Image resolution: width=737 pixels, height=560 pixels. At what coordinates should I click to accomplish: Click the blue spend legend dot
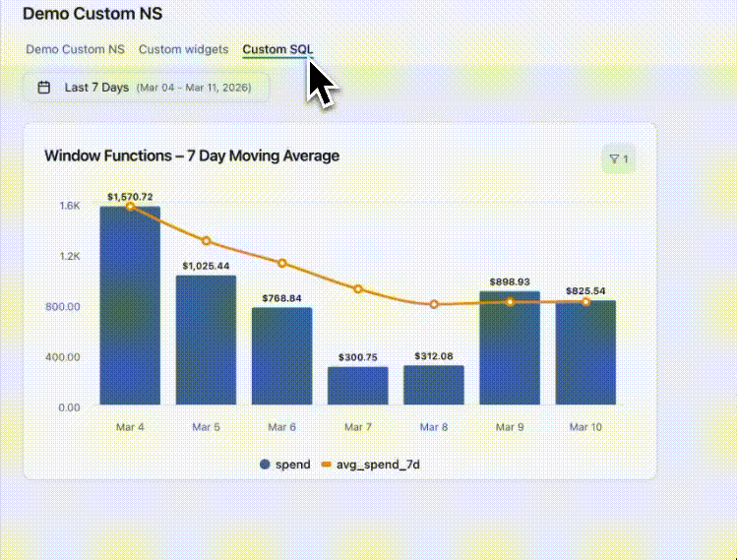tap(265, 465)
